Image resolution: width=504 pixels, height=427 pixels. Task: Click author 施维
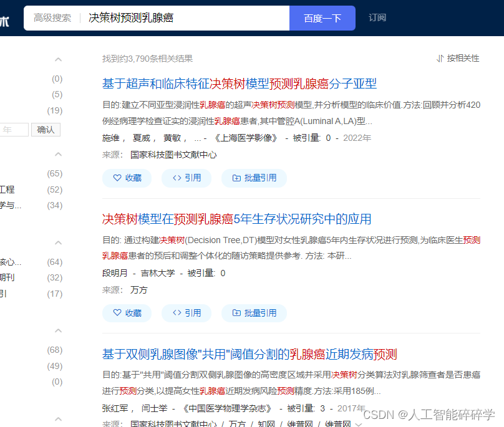[111, 138]
